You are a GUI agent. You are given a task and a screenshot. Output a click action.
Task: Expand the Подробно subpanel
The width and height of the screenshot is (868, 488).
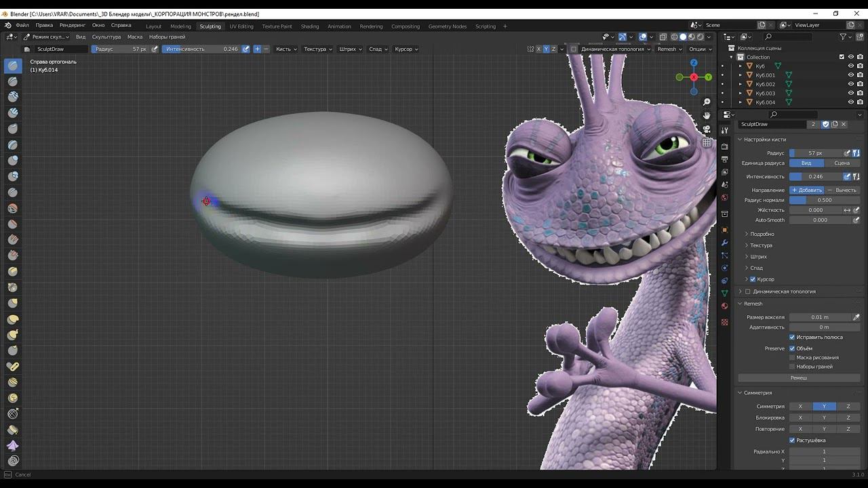pos(762,234)
